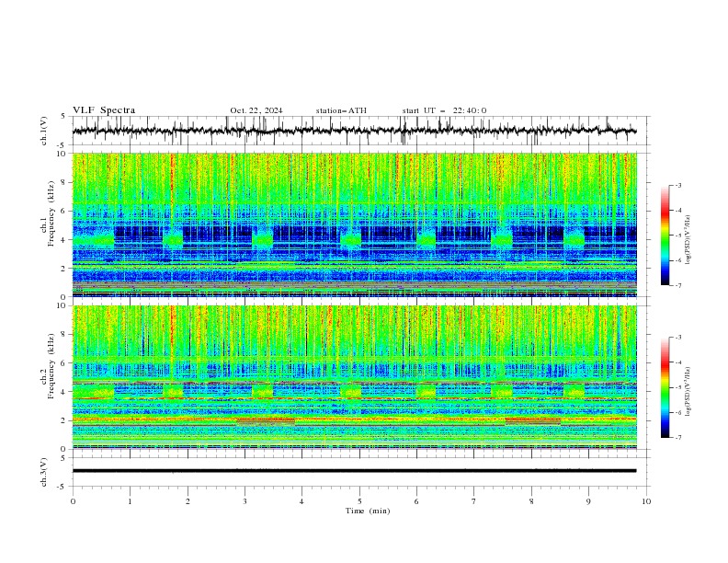Click time axis tick label "9"

click(588, 501)
